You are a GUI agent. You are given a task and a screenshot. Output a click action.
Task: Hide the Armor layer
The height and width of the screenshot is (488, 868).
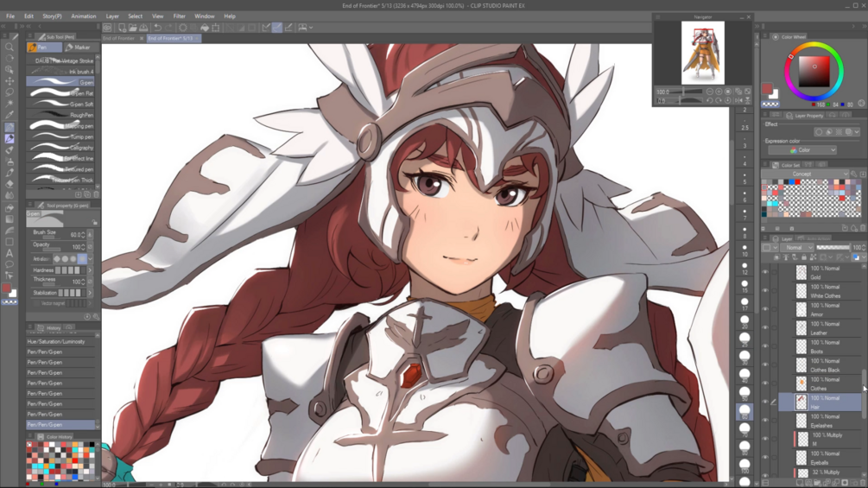pos(765,309)
